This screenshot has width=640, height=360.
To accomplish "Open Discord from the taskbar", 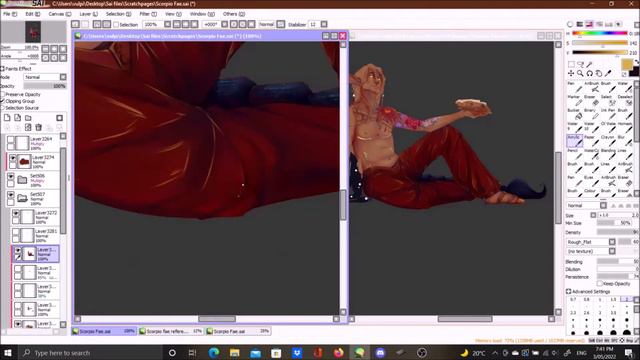I will (380, 353).
